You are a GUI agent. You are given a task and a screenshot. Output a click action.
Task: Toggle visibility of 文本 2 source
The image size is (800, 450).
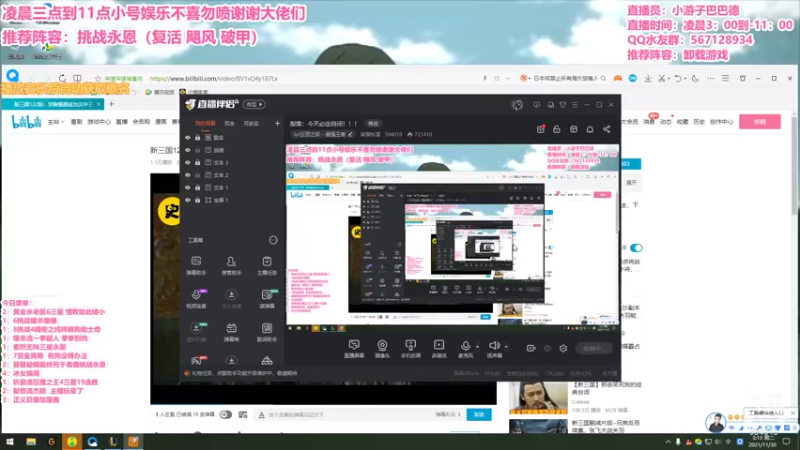188,175
